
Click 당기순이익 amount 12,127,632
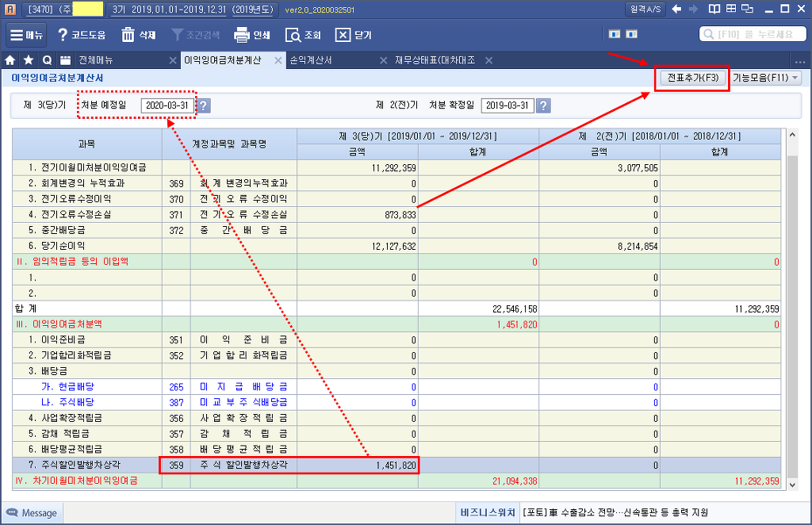pos(358,246)
